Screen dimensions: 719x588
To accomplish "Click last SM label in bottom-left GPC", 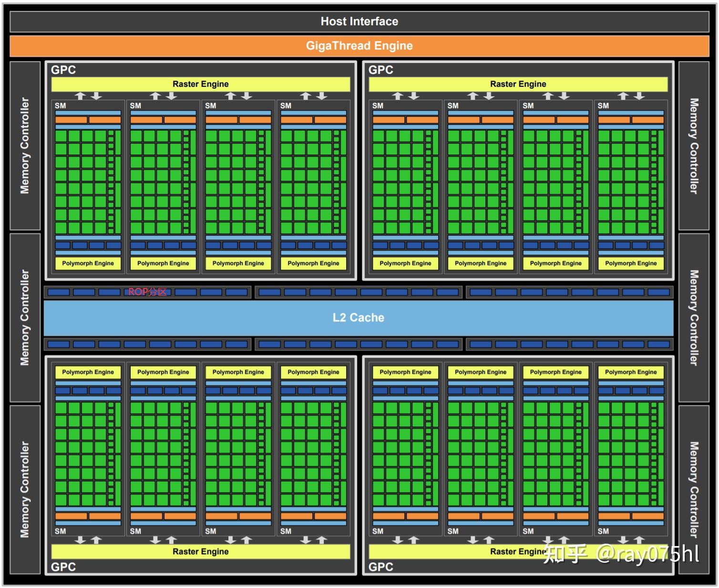I will [286, 531].
